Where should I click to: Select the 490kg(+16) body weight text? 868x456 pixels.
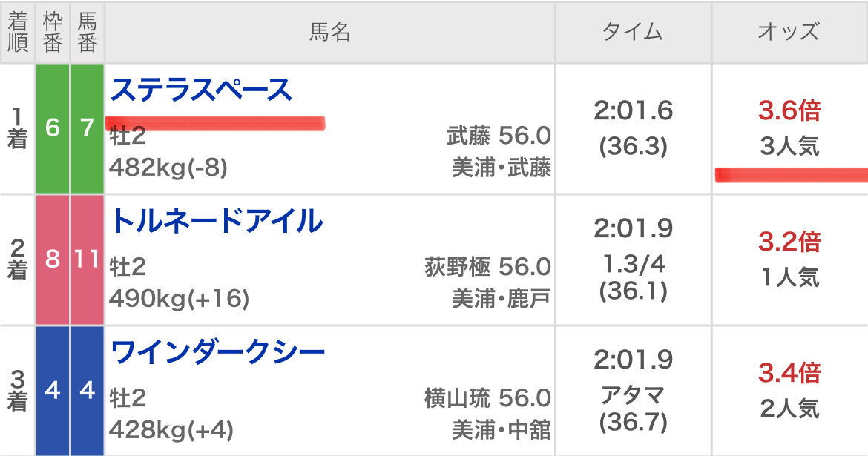tap(179, 300)
